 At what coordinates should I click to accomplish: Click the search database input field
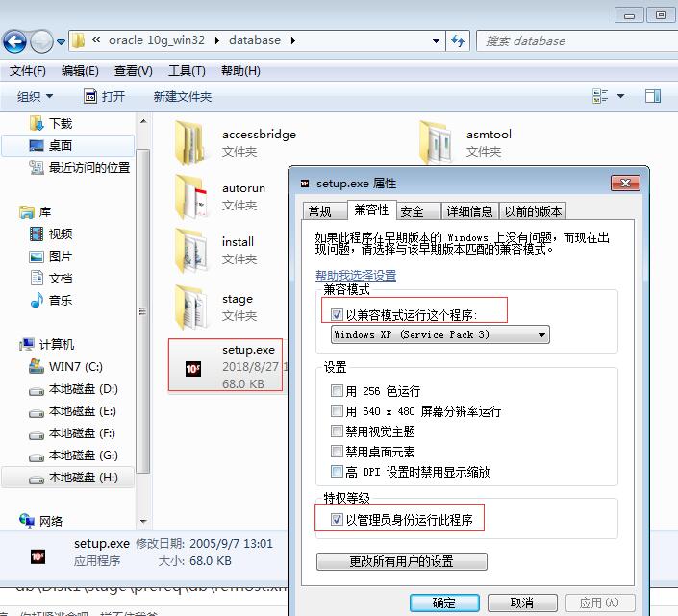(577, 41)
